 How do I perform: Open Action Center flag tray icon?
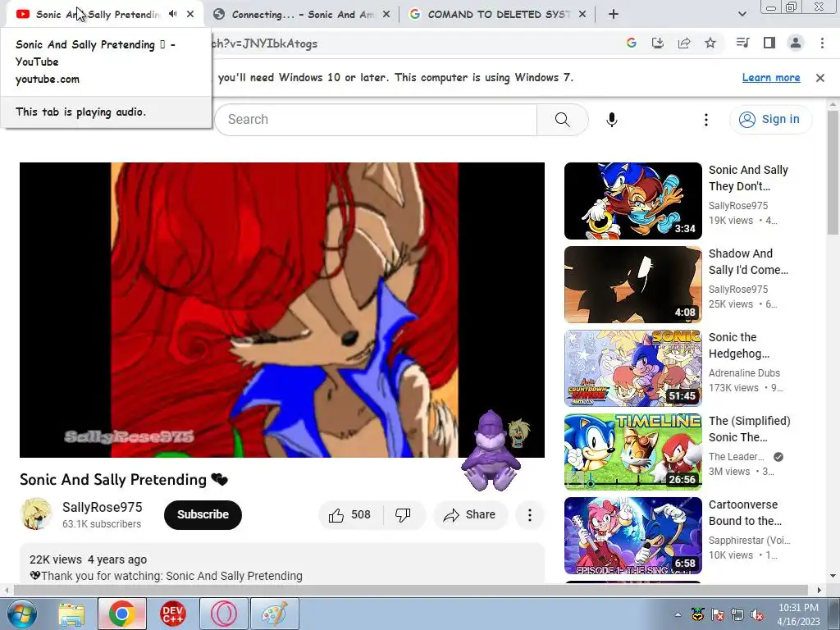click(717, 615)
